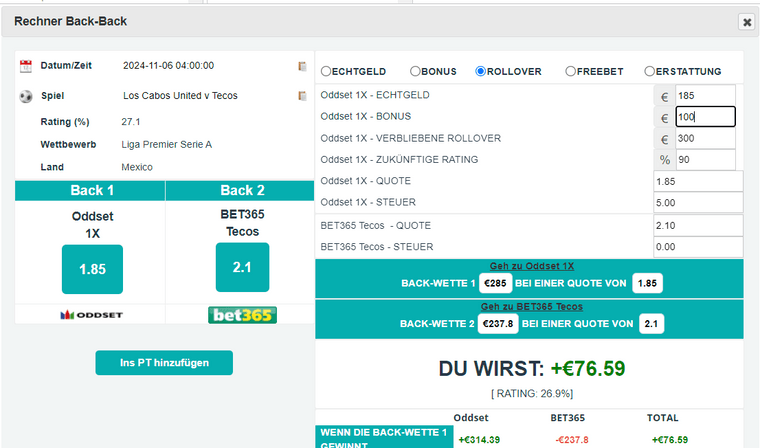
Task: Click the [ RATING: 26.9%] text
Action: click(532, 394)
